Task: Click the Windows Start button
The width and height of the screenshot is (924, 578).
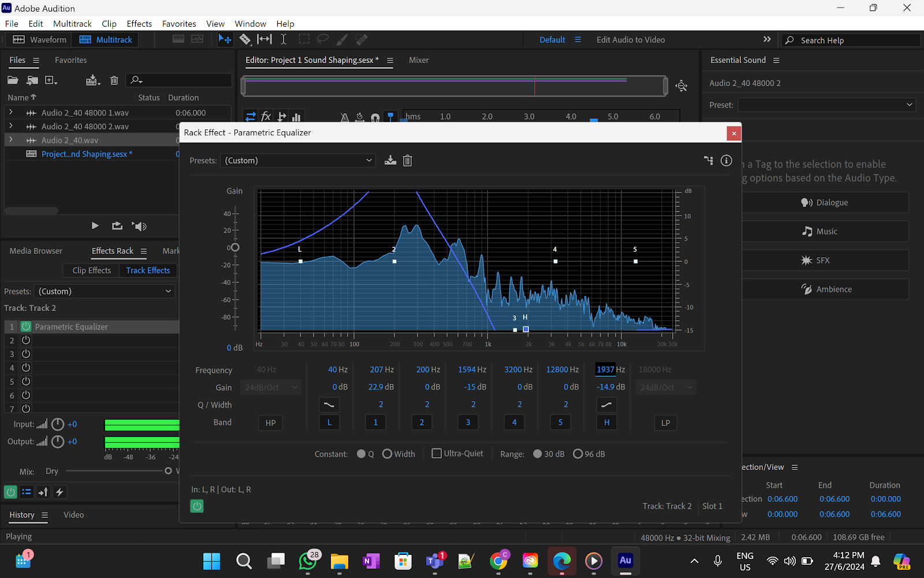Action: point(212,561)
